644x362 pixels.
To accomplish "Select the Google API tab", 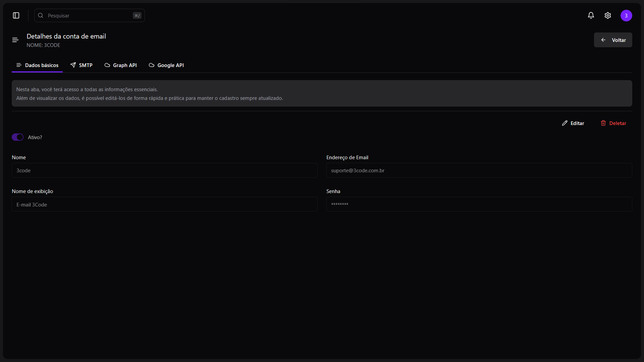I will pyautogui.click(x=166, y=65).
